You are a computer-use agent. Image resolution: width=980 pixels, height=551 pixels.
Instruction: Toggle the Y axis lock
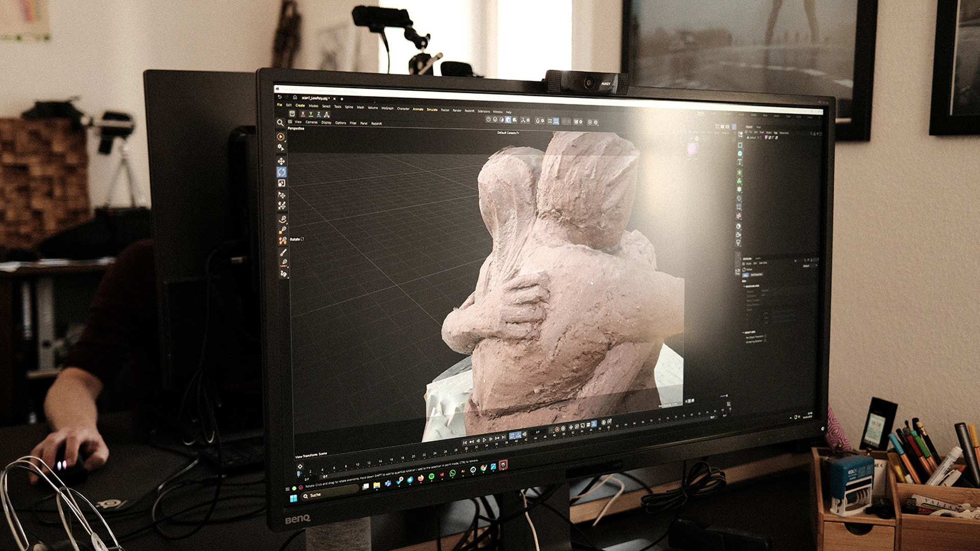click(x=311, y=114)
